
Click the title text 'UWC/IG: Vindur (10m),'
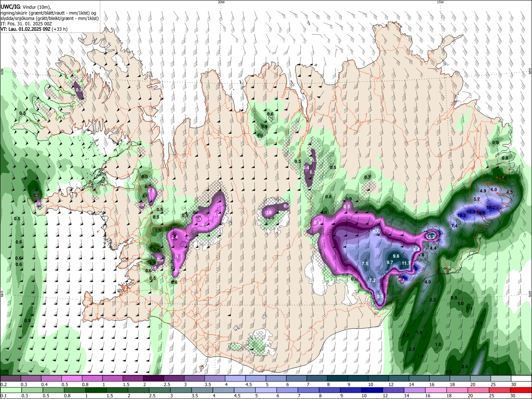[x=26, y=7]
